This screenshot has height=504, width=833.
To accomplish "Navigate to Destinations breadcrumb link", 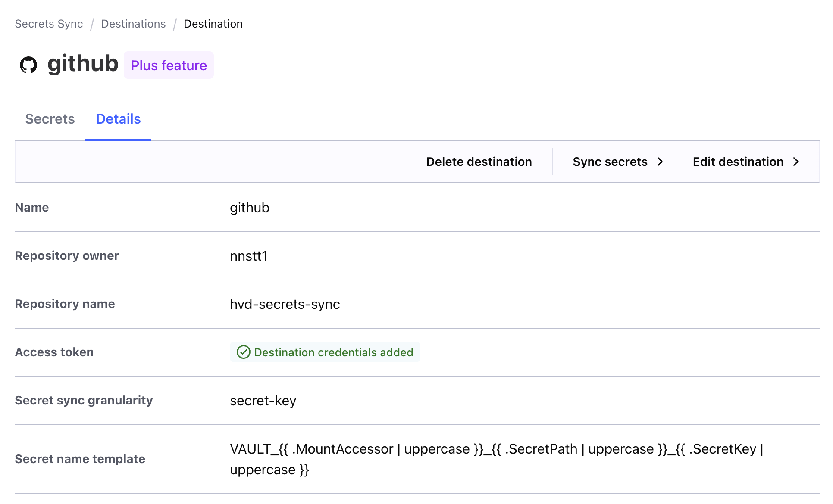I will pos(133,24).
